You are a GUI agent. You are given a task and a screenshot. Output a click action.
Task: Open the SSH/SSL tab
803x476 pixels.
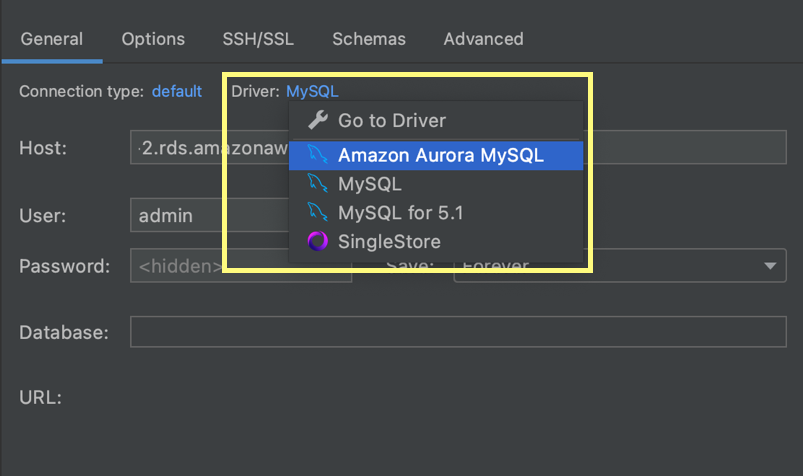[258, 39]
